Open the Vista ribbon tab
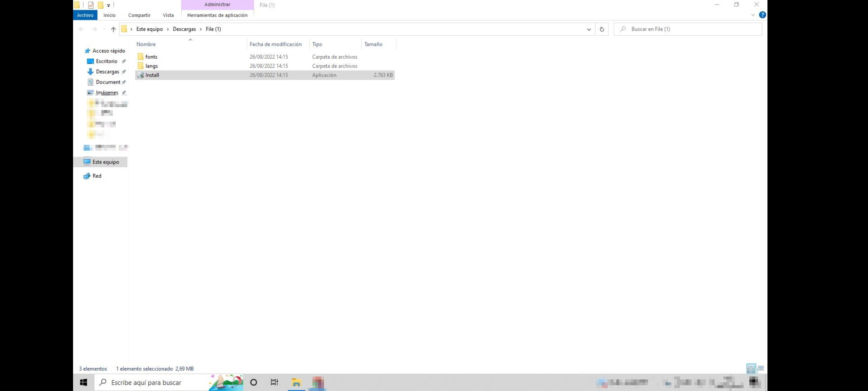The image size is (868, 391). 168,15
